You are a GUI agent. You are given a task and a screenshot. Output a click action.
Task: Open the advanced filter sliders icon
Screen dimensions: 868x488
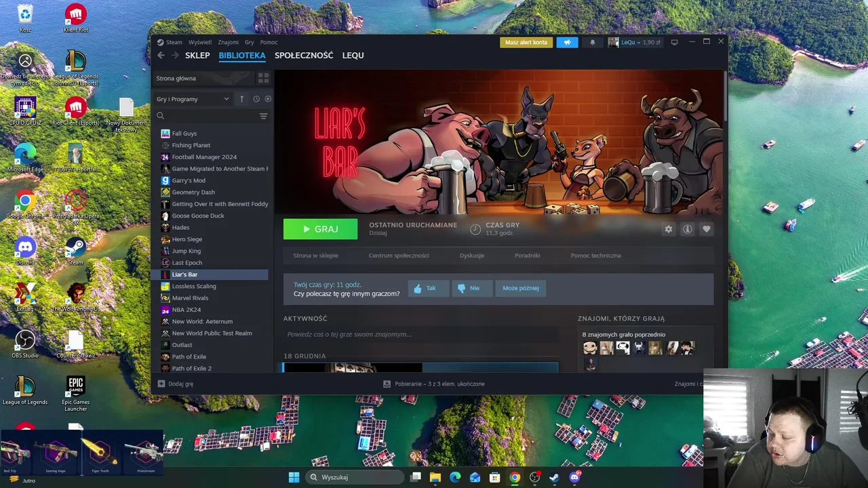[x=264, y=116]
